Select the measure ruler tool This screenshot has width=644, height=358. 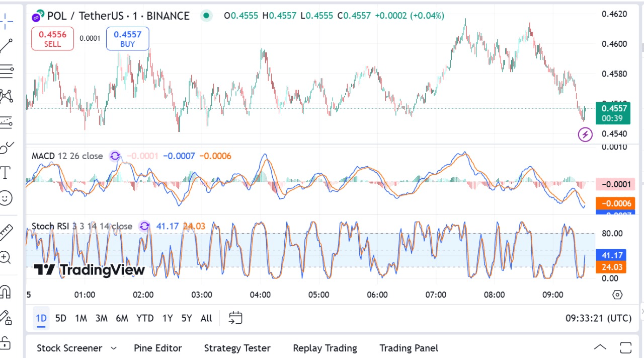6,232
